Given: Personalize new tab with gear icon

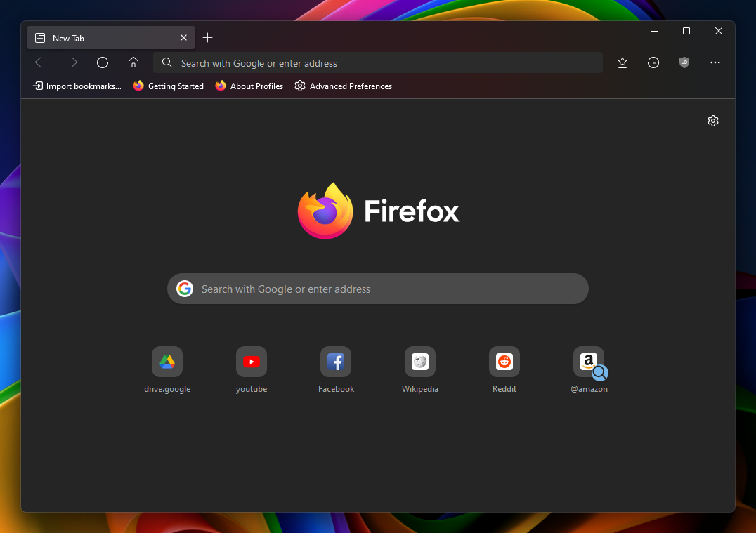Looking at the screenshot, I should pos(713,121).
